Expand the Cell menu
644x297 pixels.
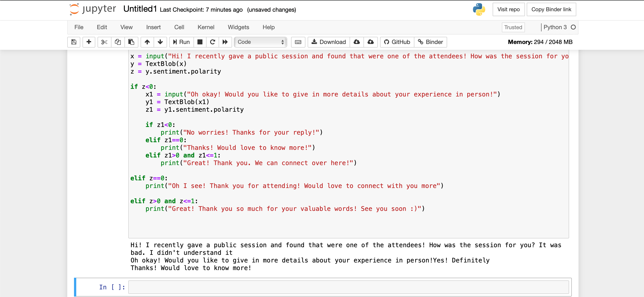click(x=179, y=27)
